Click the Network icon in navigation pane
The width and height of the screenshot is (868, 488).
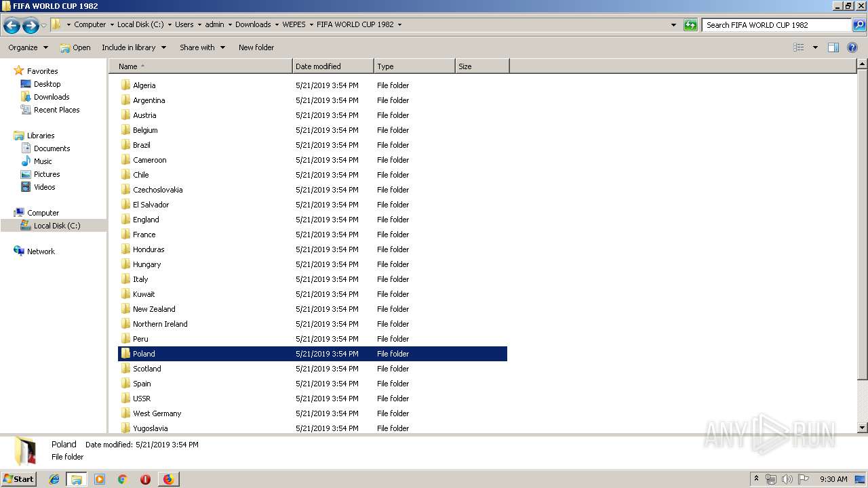[19, 251]
